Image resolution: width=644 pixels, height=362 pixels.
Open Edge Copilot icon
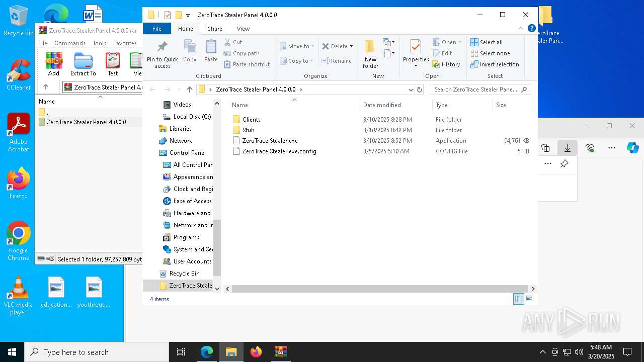tap(632, 148)
